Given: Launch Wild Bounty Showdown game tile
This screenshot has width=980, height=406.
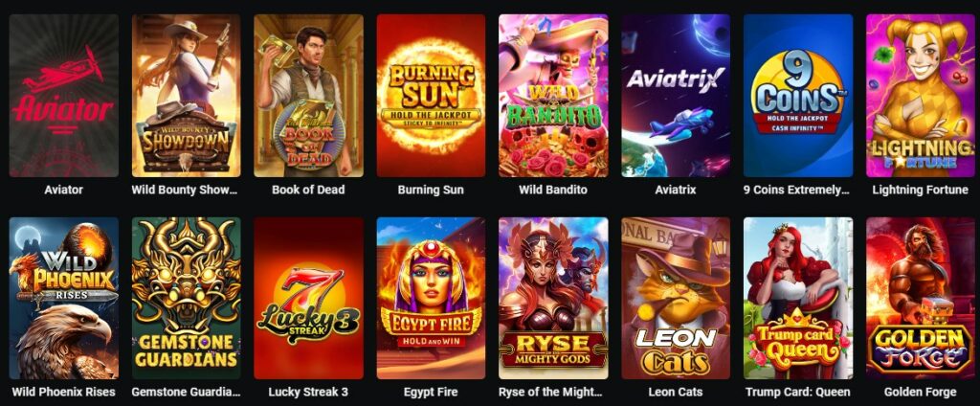Looking at the screenshot, I should coord(187,96).
